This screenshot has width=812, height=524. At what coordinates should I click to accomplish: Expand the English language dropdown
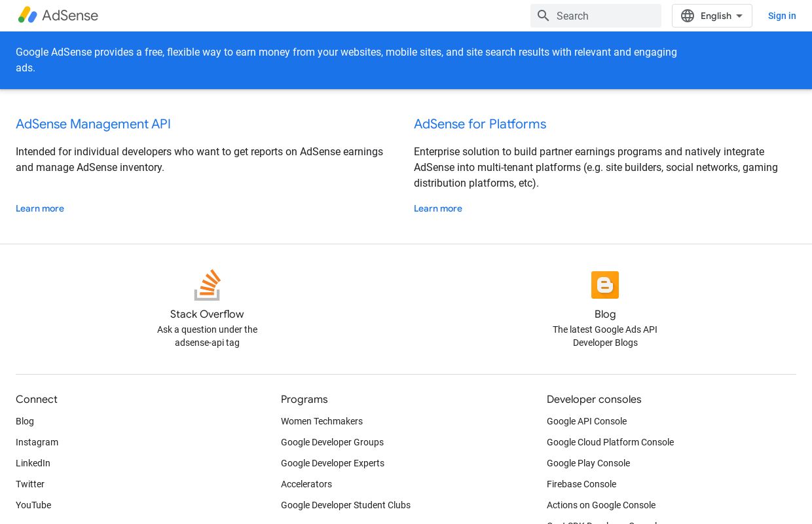[x=712, y=16]
